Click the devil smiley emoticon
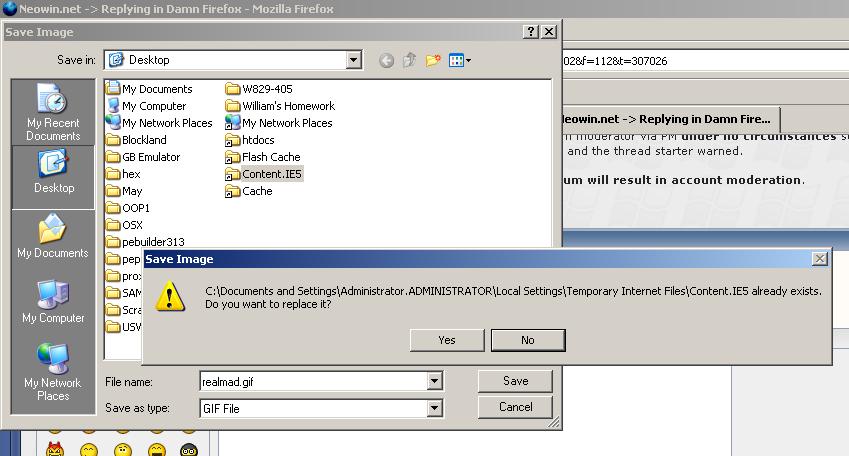 55,450
